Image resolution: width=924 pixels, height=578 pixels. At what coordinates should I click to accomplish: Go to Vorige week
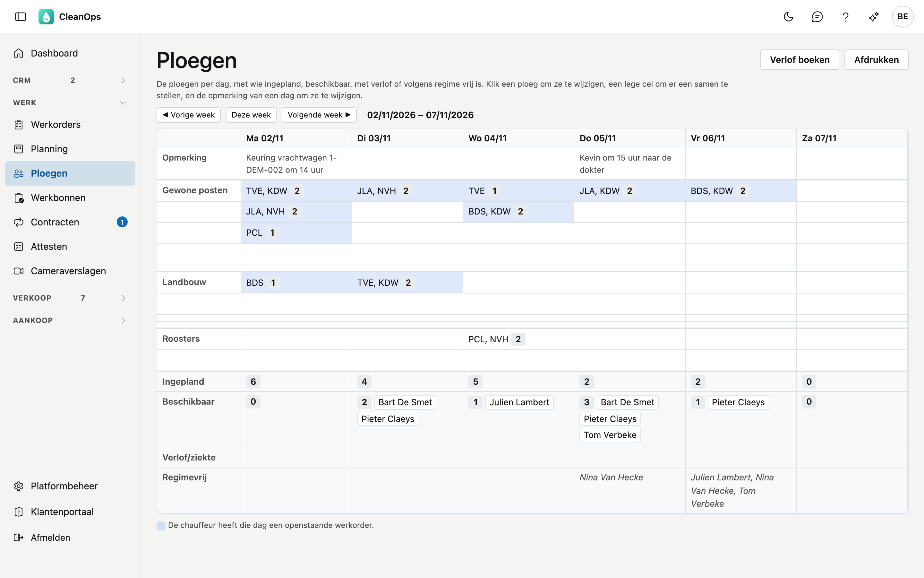189,115
